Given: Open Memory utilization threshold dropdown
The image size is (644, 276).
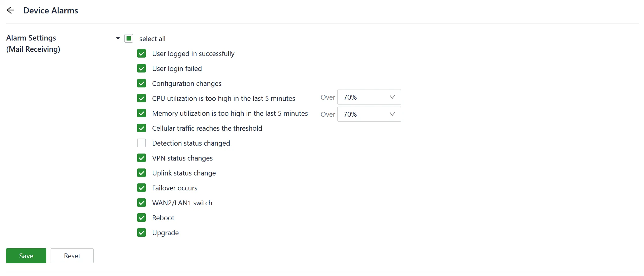Looking at the screenshot, I should click(369, 114).
